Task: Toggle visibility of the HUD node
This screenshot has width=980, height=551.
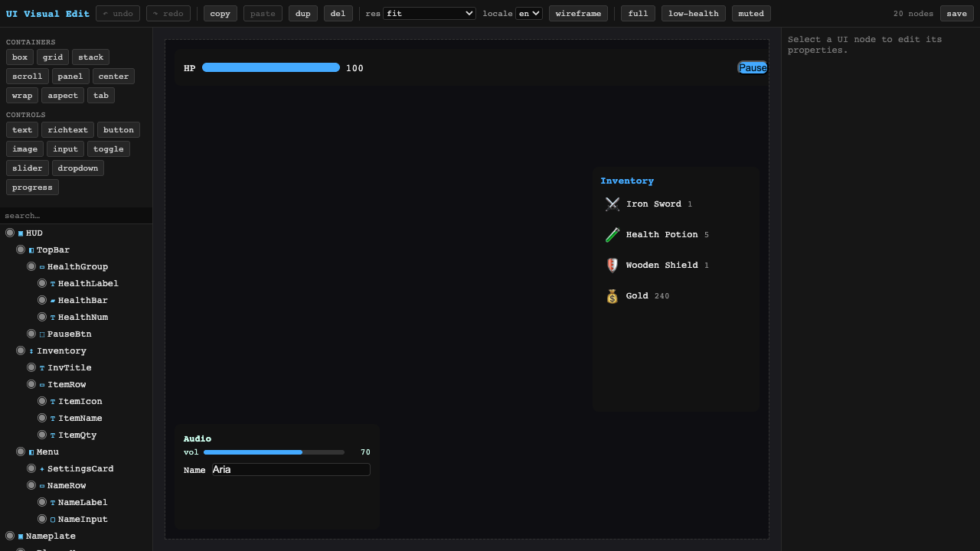Action: click(10, 233)
